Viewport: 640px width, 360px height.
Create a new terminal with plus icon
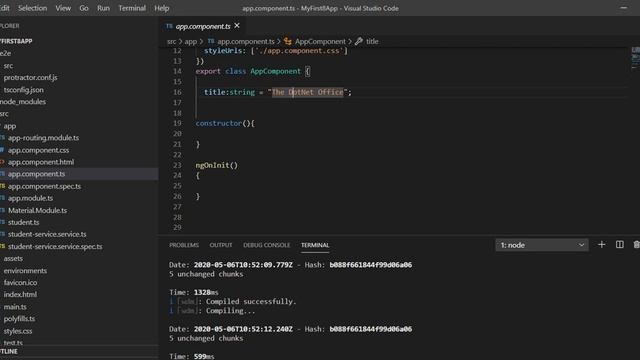[601, 244]
